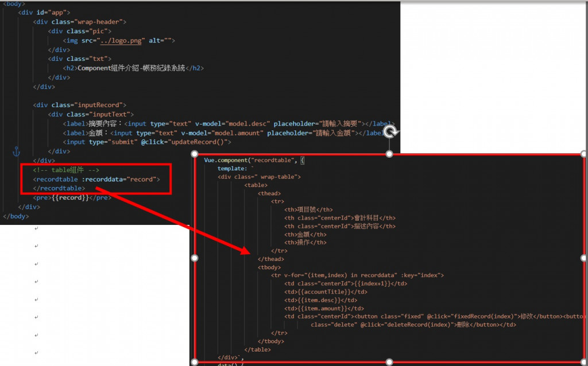Image resolution: width=588 pixels, height=366 pixels.
Task: Click the opening <tbody> tag
Action: click(269, 267)
